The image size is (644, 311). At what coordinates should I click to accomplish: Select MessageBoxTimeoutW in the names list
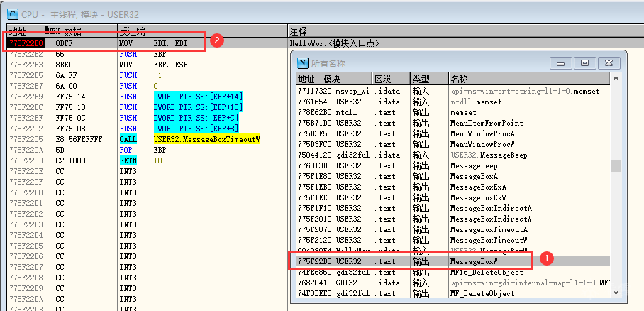(453, 241)
